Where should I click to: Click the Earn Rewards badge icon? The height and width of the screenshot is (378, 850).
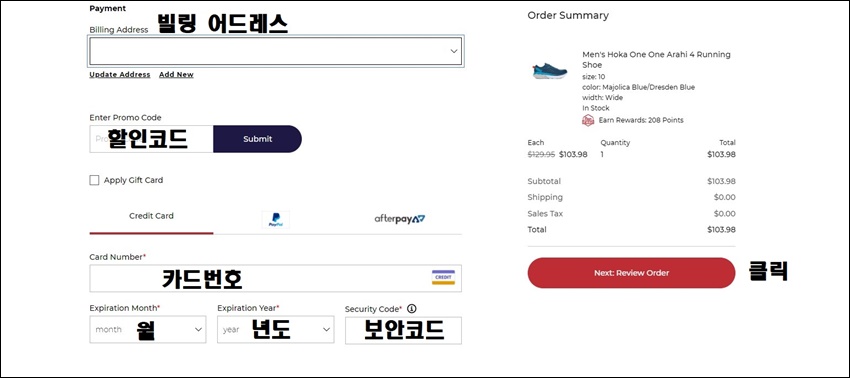click(x=588, y=120)
